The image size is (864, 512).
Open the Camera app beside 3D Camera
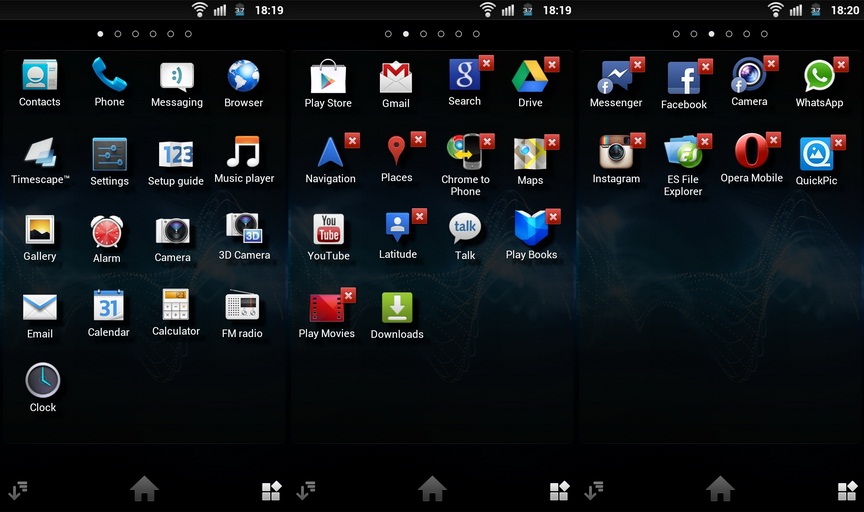(172, 230)
